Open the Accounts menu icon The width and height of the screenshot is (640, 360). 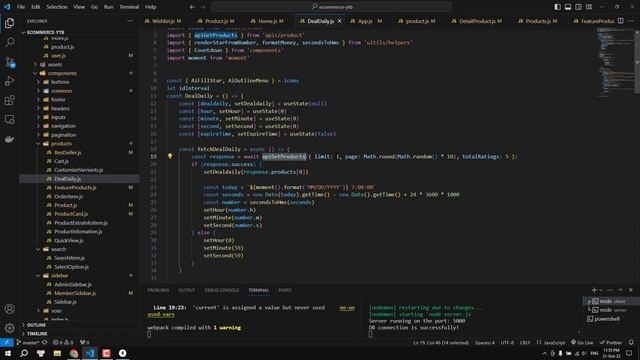point(9,309)
